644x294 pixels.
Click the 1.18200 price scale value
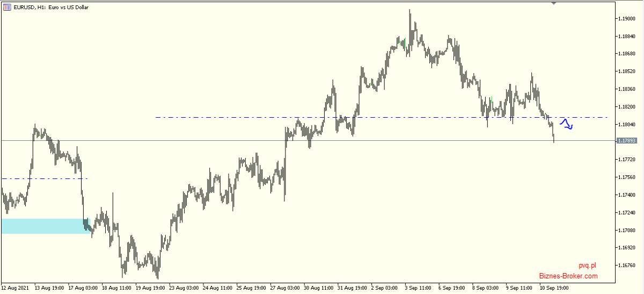[626, 107]
